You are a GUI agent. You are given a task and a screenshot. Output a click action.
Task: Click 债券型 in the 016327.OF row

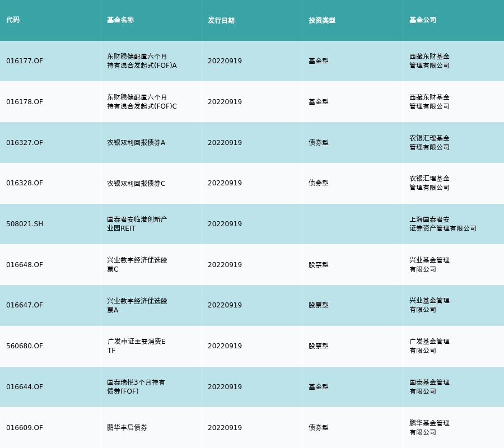point(319,142)
